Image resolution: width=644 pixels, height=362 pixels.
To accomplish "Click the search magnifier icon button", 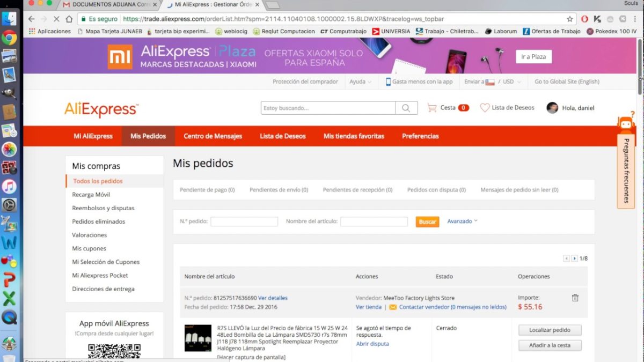I will pos(406,108).
